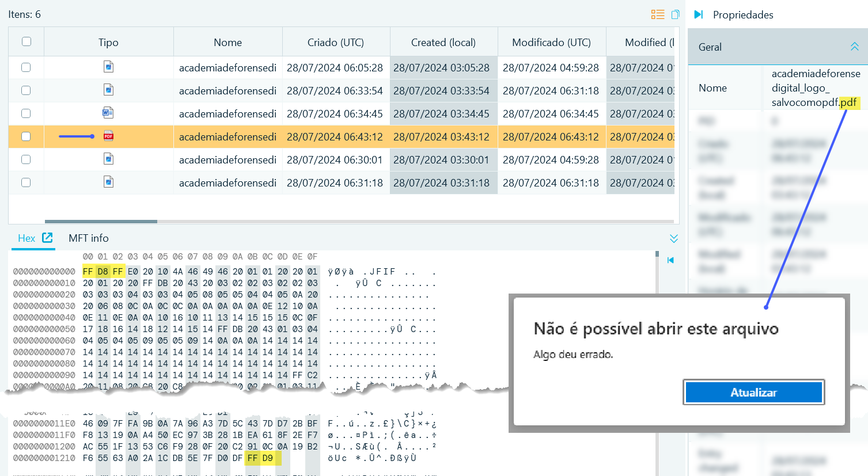Check the box for the 06:33:54 row
This screenshot has height=476, width=868.
click(x=26, y=90)
